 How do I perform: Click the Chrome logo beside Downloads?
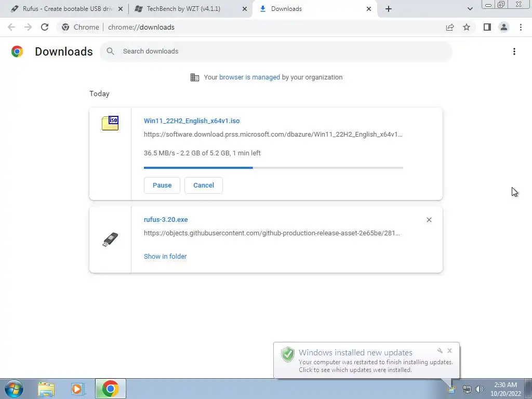pos(17,51)
